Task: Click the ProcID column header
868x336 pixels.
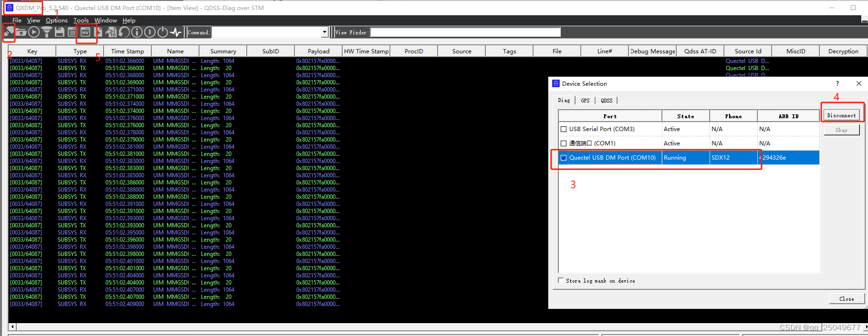Action: pos(414,51)
